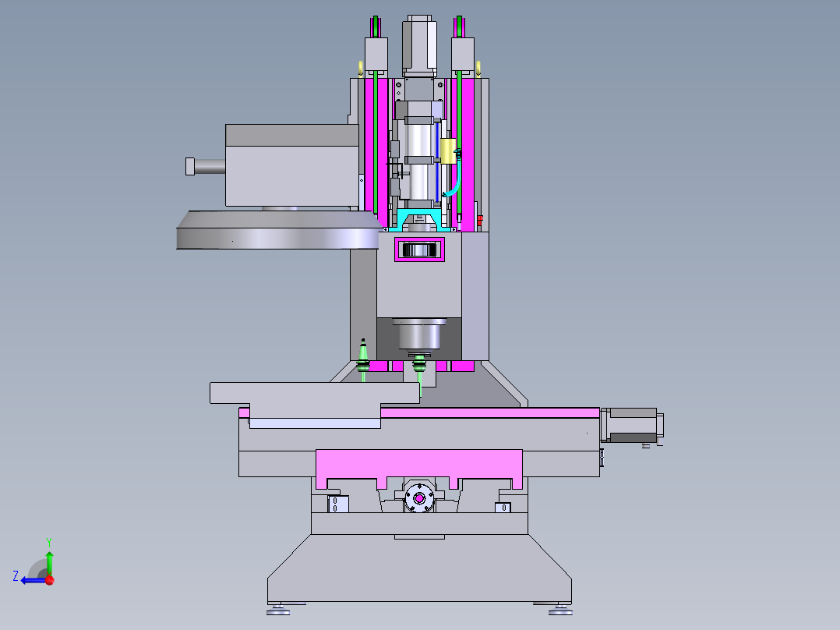The height and width of the screenshot is (630, 840).
Task: Select the small red part on the column's right side
Action: coord(480,219)
